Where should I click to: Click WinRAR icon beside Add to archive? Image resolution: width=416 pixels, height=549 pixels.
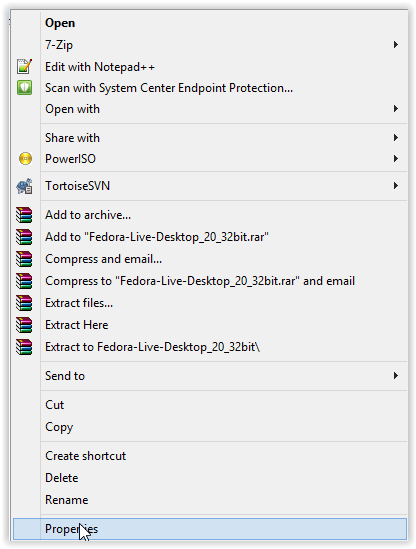click(24, 215)
